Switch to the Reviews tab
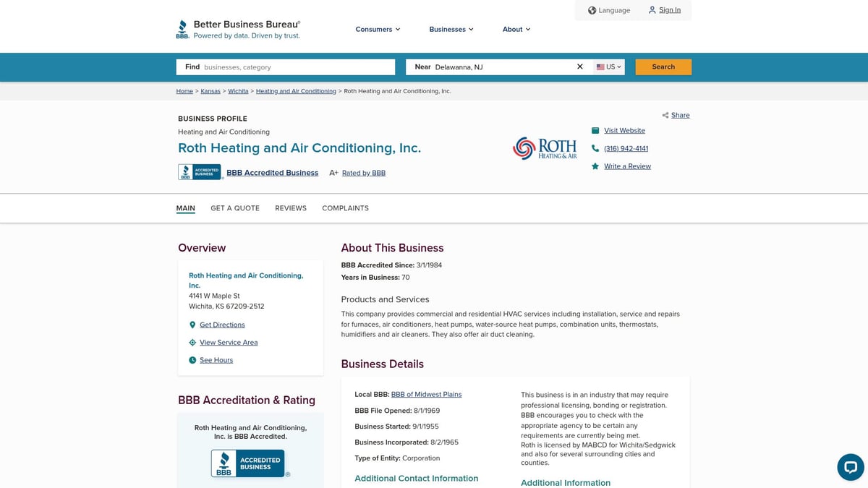 pos(291,208)
